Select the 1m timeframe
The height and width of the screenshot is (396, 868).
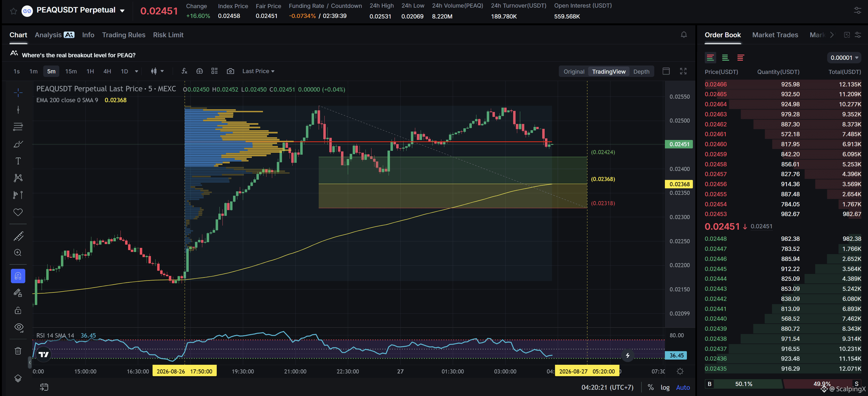pyautogui.click(x=33, y=71)
